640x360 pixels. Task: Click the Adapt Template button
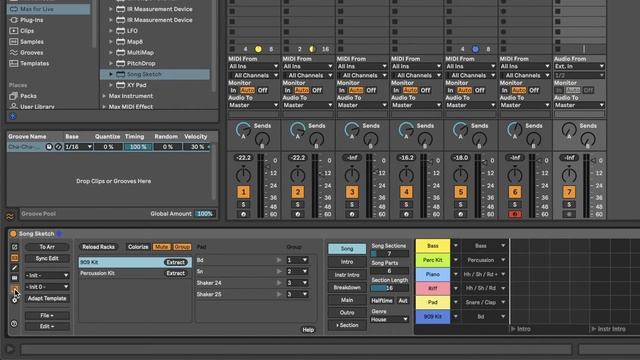(47, 298)
